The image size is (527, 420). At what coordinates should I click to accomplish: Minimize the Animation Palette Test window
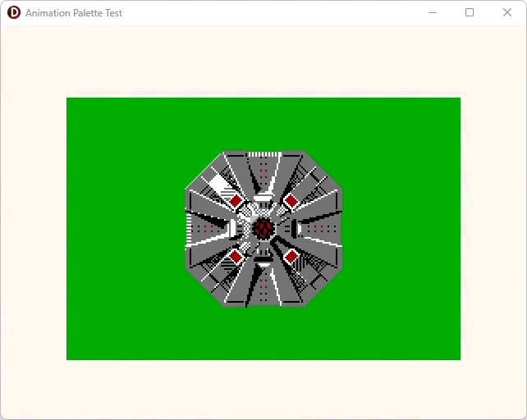click(433, 13)
